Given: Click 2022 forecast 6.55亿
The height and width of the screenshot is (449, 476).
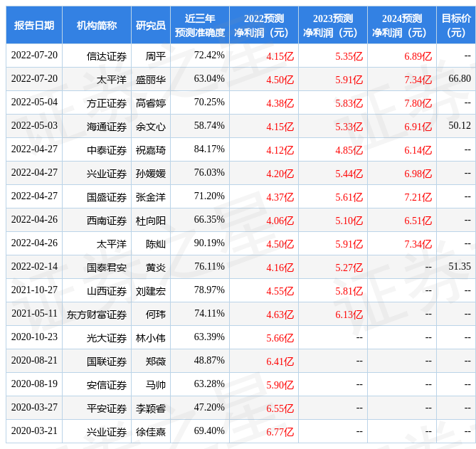Looking at the screenshot, I should click(x=280, y=408).
